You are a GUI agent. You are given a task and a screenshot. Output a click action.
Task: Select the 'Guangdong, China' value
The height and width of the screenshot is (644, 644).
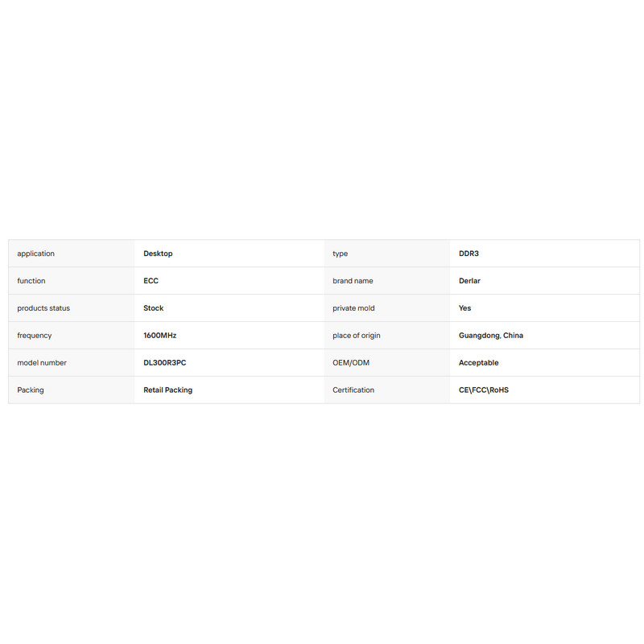click(x=491, y=336)
